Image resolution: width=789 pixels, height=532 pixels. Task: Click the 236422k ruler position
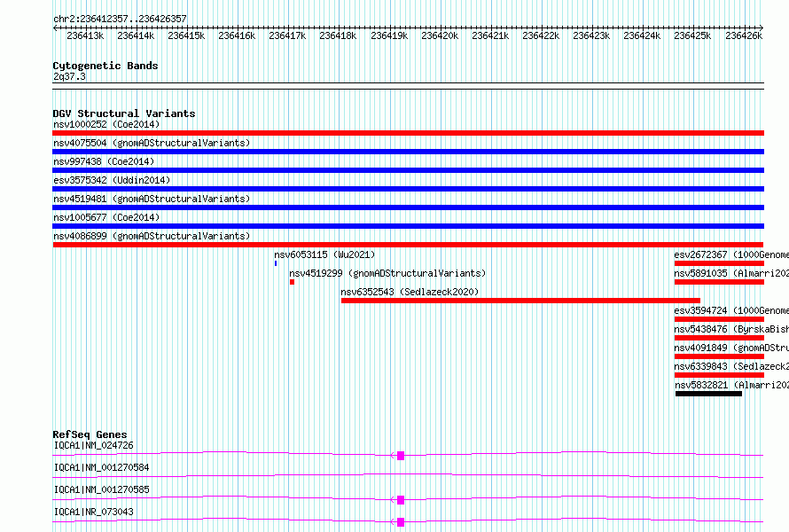coord(541,35)
